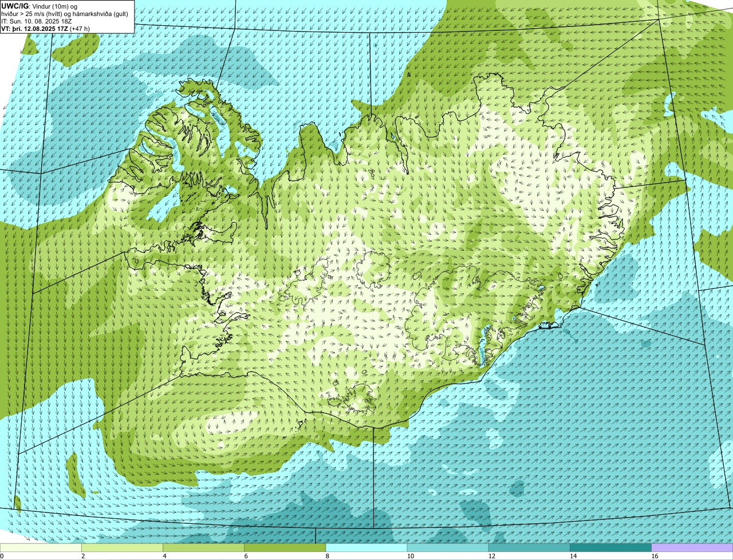This screenshot has height=560, width=733.
Task: Click the valid time 'VT: þri. 12.08.2025 17Z'
Action: (x=34, y=28)
